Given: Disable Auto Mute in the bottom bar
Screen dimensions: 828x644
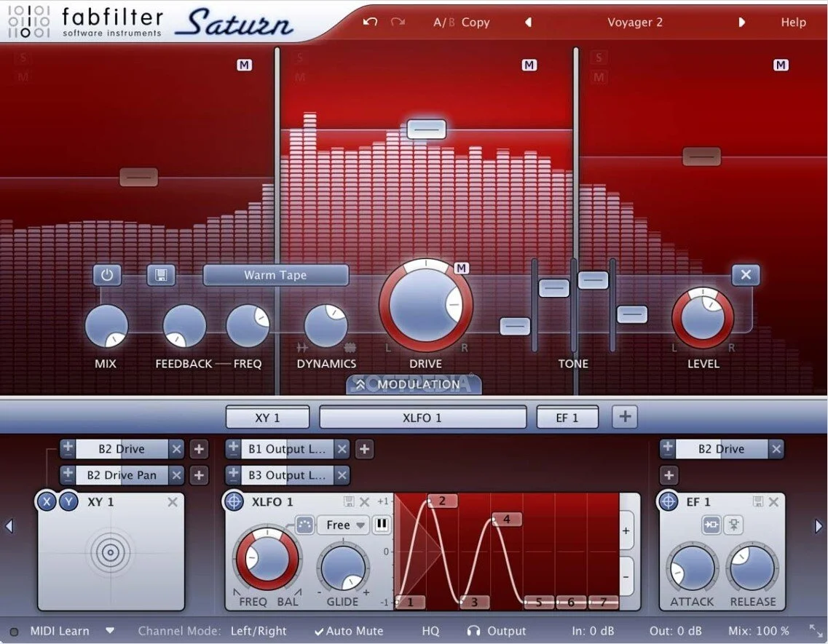Looking at the screenshot, I should pos(349,631).
